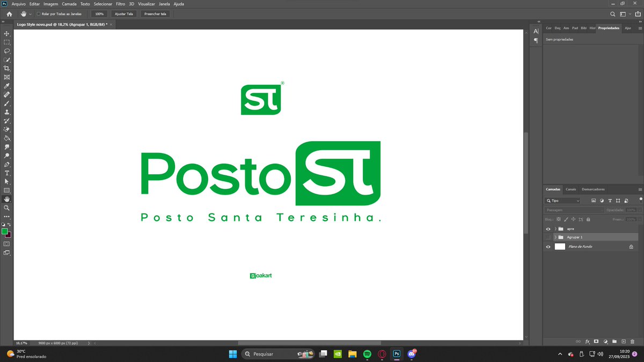Toggle shape layer filter
644x362 pixels.
(x=618, y=201)
